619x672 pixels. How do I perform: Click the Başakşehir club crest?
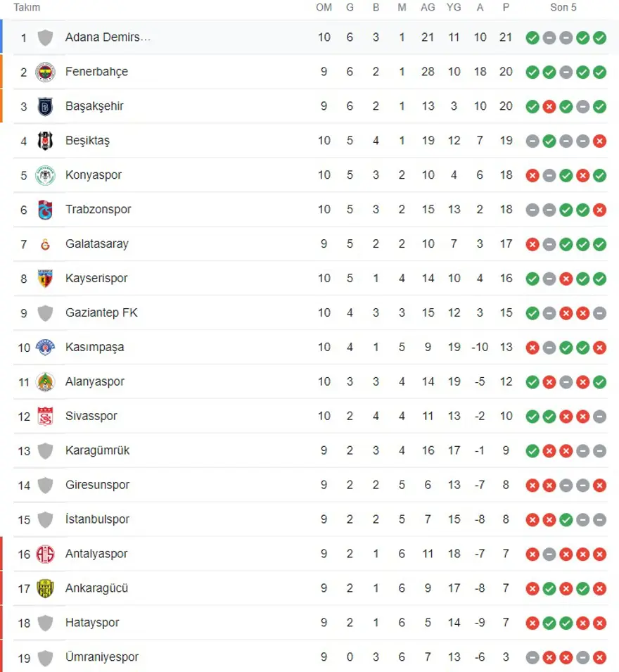(45, 106)
